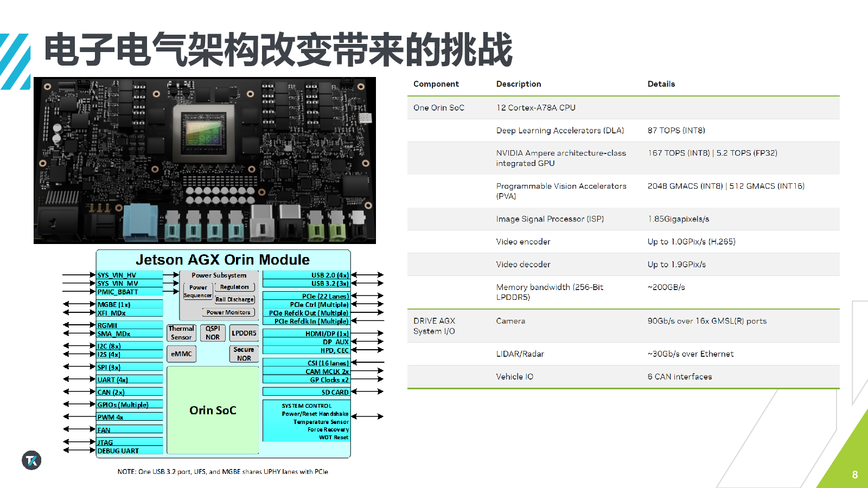Screen dimensions: 868x488
Task: Click the DRIVE AGX System I/O cell
Action: (435, 326)
